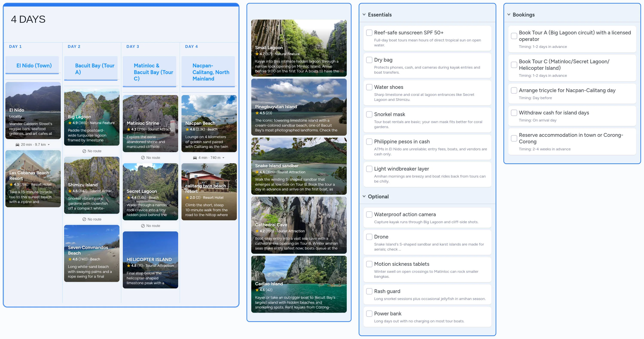
Task: Click the no-route icon below Big Lagoon
Action: pyautogui.click(x=84, y=151)
